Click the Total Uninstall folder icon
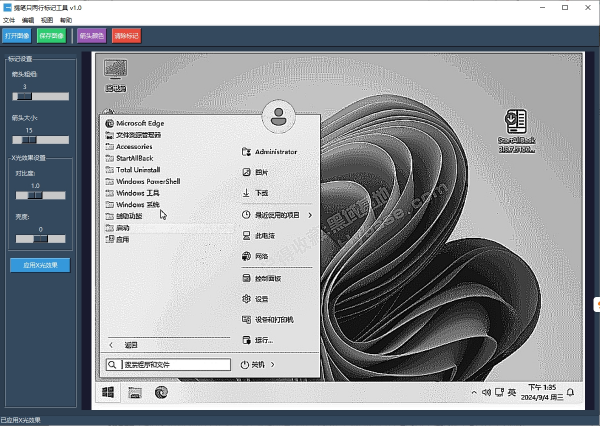Image resolution: width=600 pixels, height=426 pixels. [108, 170]
